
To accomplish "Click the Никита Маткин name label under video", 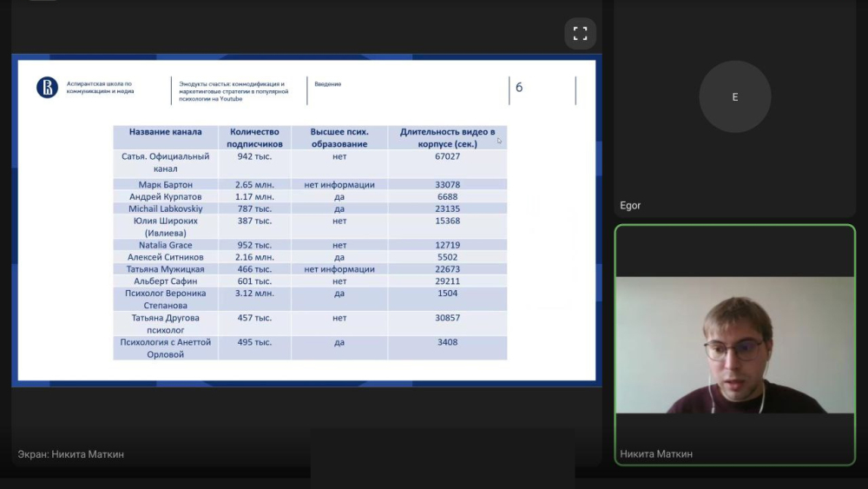I will tap(656, 454).
